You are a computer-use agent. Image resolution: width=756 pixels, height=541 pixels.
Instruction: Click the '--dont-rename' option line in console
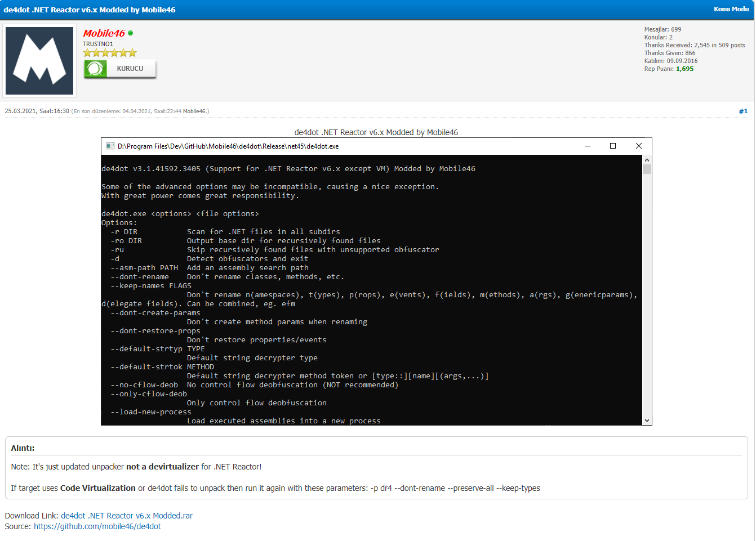click(228, 277)
